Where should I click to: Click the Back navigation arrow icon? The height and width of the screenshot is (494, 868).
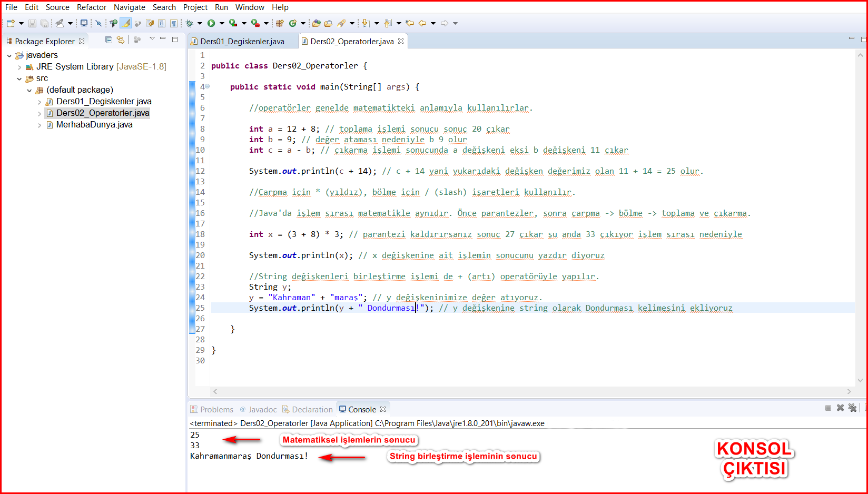click(422, 23)
